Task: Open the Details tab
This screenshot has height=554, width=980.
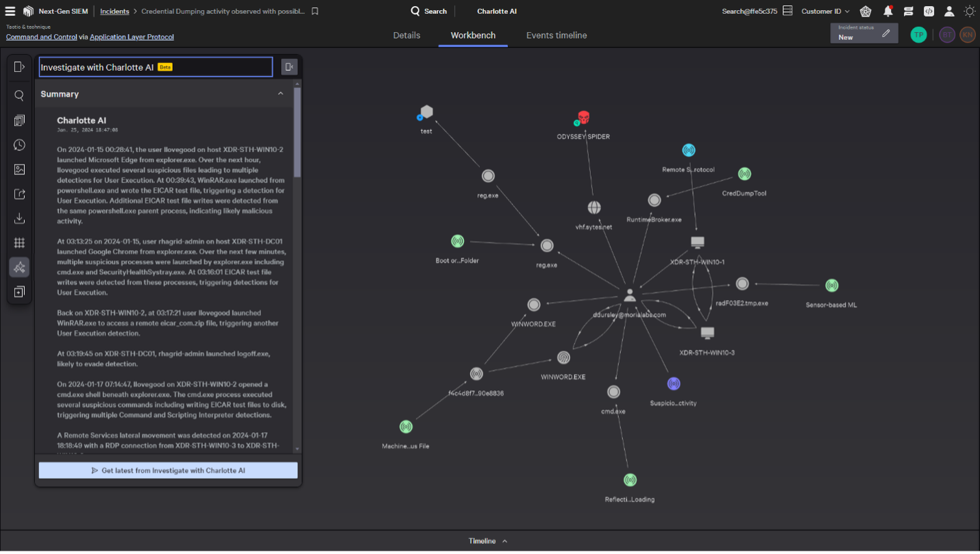Action: [406, 35]
